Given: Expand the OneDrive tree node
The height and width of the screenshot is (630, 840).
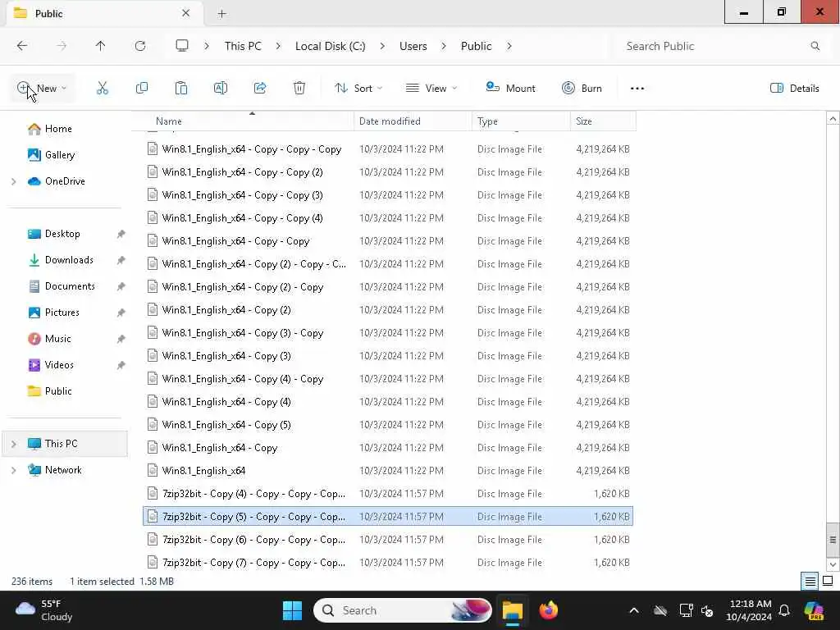Looking at the screenshot, I should coord(14,181).
